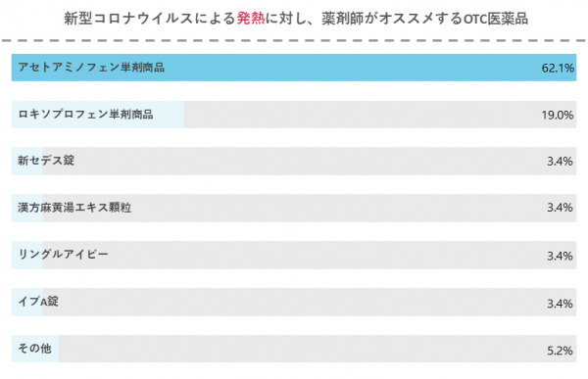
Task: Click the 3.4% value beside 新セデス錠
Action: (560, 162)
